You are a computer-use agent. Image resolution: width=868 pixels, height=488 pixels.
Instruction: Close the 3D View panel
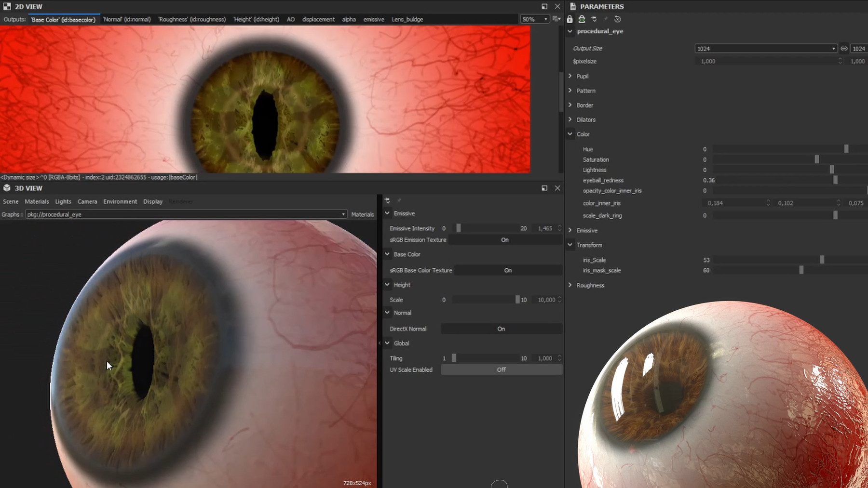click(557, 188)
